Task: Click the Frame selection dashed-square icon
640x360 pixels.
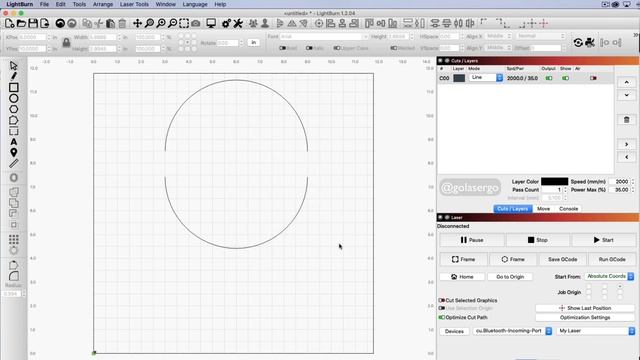Action: (x=184, y=23)
